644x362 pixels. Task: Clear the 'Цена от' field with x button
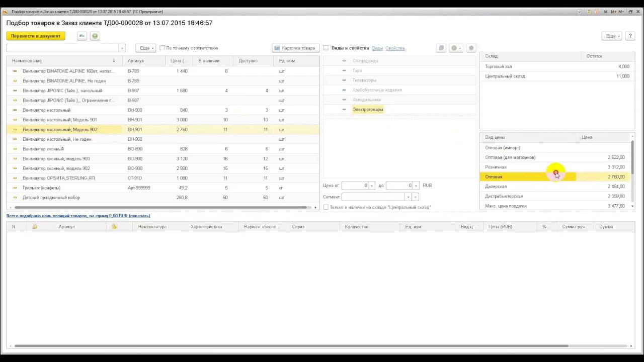(372, 186)
